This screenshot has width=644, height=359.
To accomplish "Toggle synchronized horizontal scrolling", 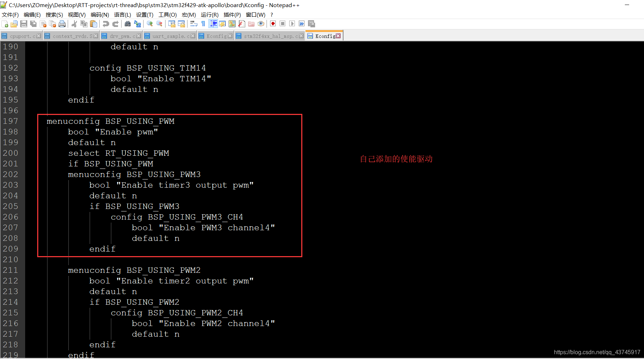I will coord(181,24).
